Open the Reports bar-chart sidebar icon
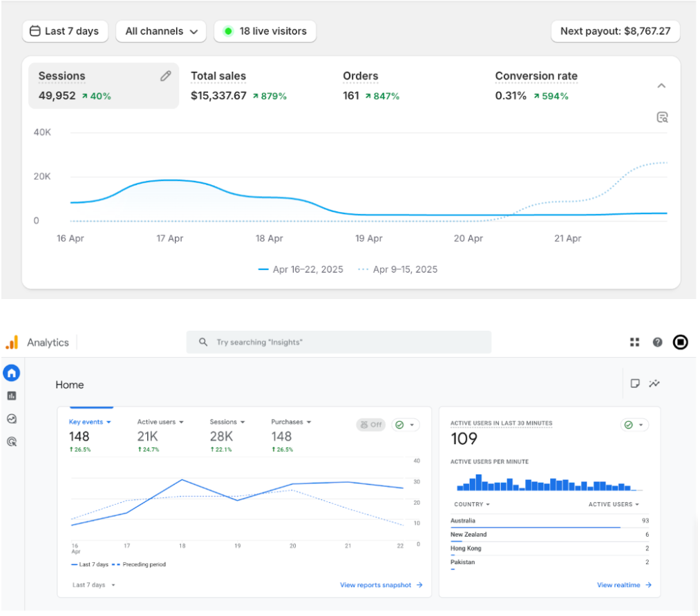The image size is (700, 616). (11, 396)
